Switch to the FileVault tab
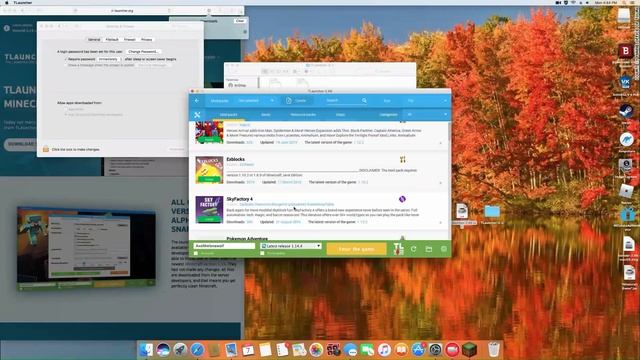Screen dimensions: 640x360 tap(112, 40)
